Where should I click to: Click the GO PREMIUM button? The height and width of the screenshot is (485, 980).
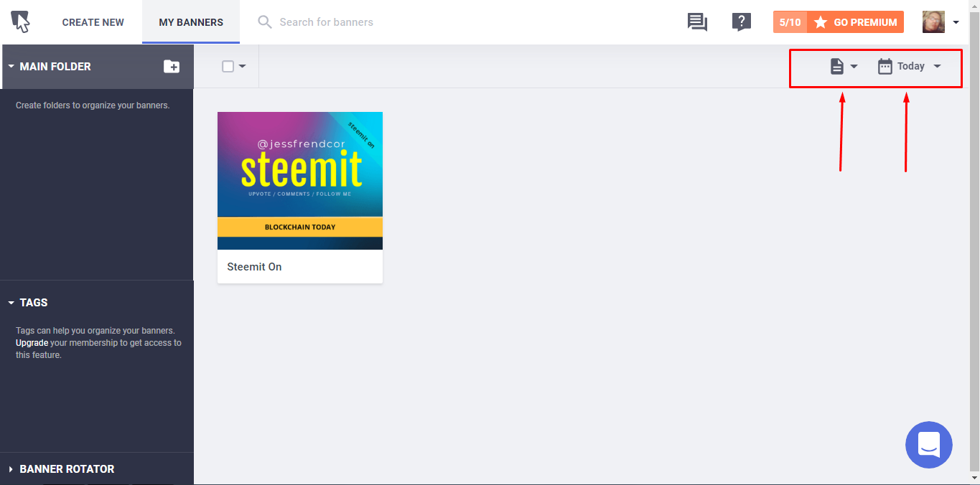click(856, 22)
